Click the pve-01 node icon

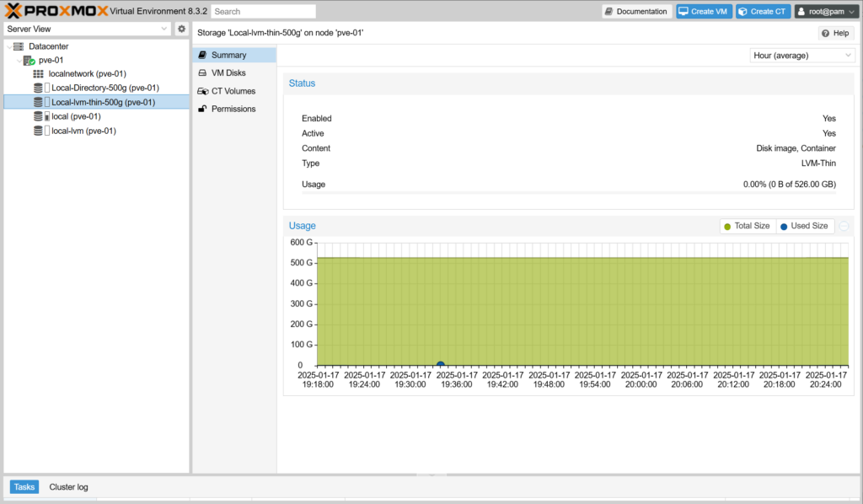click(x=29, y=61)
